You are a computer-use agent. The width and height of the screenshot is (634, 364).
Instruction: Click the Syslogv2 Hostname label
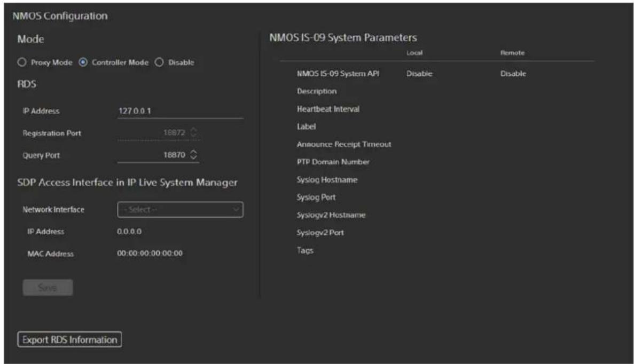coord(331,215)
